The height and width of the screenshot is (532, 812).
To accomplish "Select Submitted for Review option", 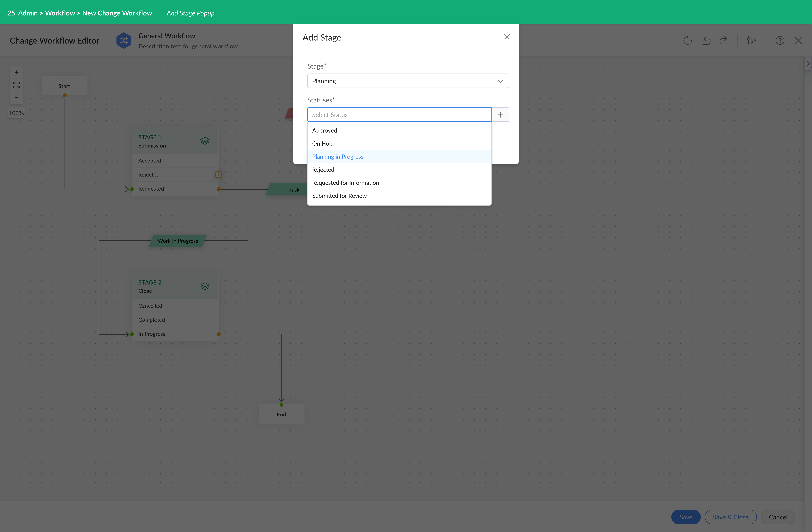I will [399, 196].
